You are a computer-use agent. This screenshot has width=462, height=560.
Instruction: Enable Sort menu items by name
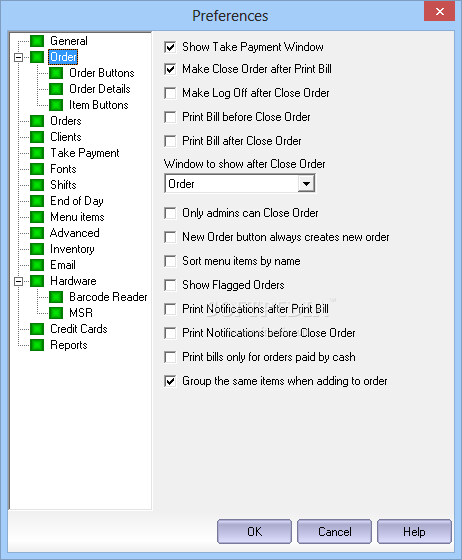click(x=170, y=261)
